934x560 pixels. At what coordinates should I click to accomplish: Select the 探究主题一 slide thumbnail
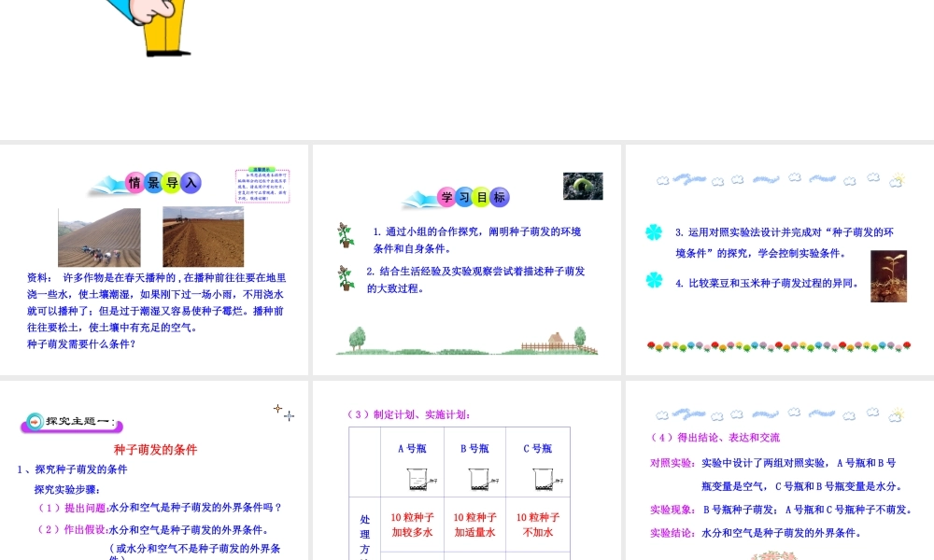154,470
